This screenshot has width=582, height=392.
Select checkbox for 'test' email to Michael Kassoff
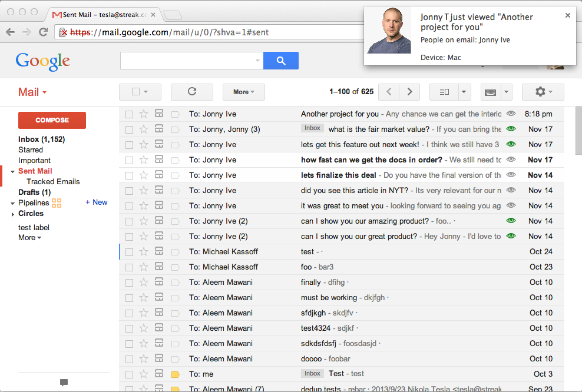(x=129, y=252)
